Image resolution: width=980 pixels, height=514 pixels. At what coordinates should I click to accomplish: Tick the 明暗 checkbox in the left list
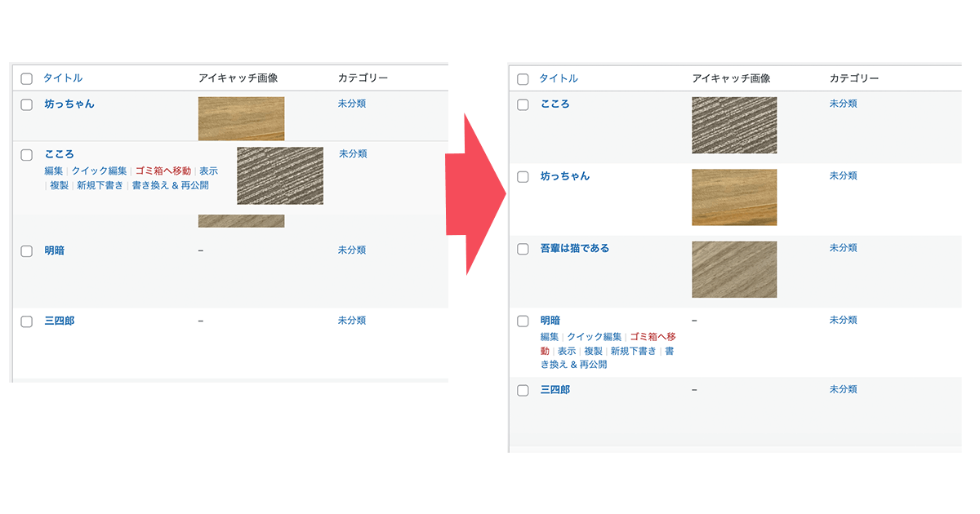click(26, 251)
